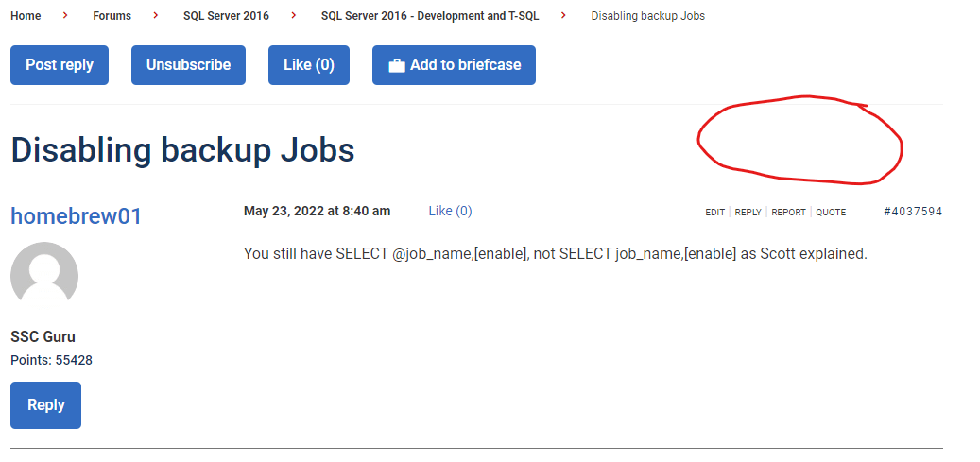Viewport: 980px width, 462px height.
Task: Select the small REPLY post action
Action: [748, 213]
